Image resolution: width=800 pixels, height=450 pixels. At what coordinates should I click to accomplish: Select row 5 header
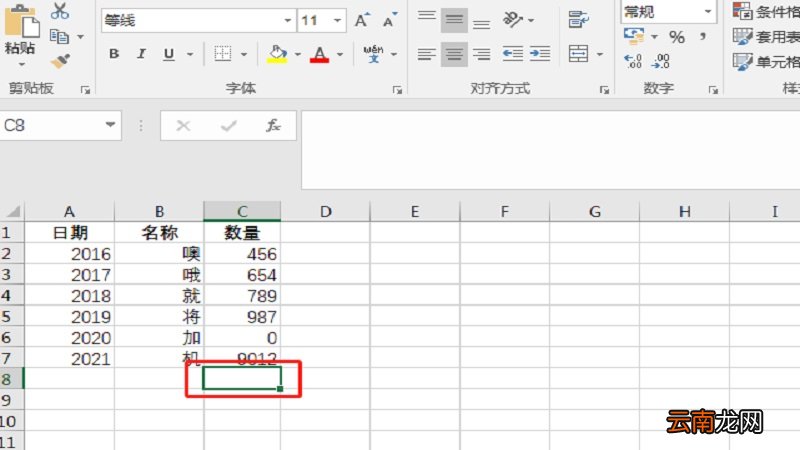(x=11, y=316)
